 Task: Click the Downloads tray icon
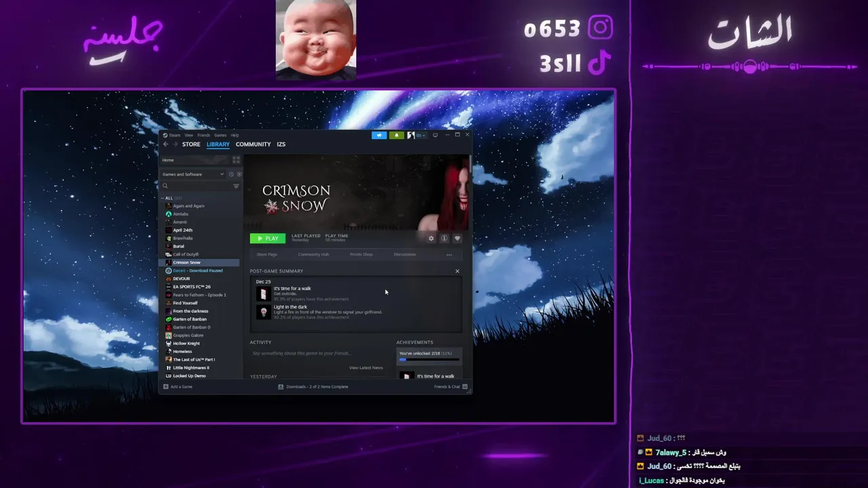(x=281, y=386)
